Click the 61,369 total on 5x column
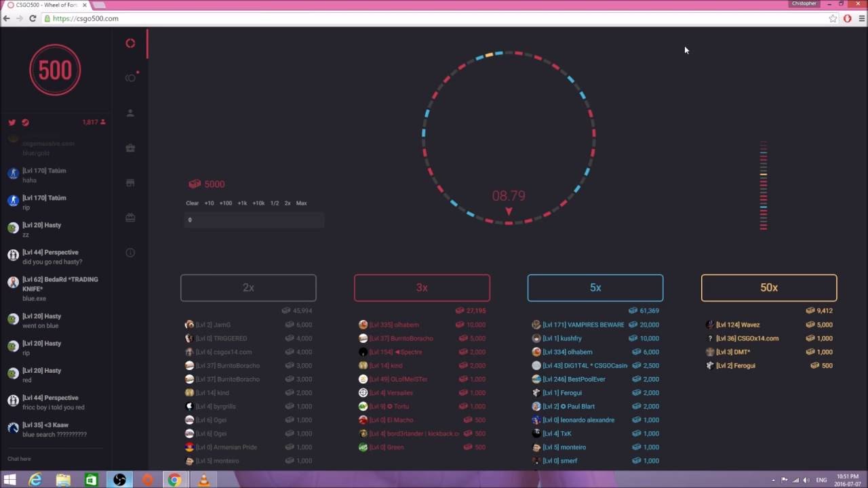The height and width of the screenshot is (488, 868). [x=644, y=310]
